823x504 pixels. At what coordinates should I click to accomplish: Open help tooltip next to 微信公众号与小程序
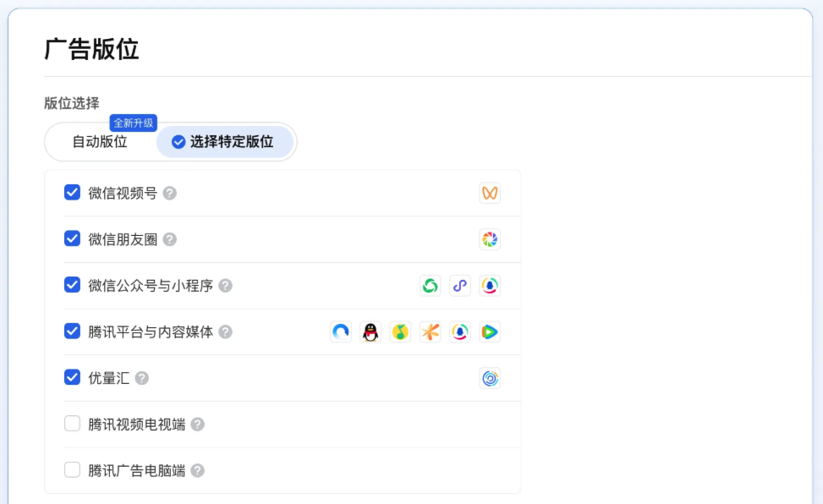pyautogui.click(x=225, y=286)
